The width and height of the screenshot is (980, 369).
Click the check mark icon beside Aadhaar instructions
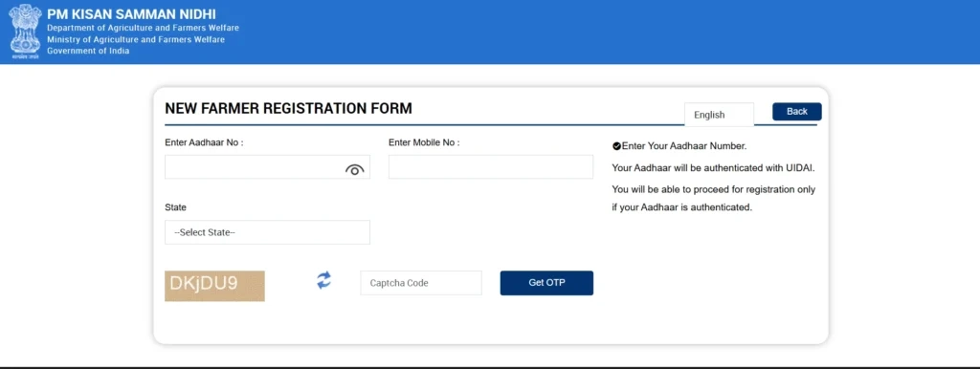click(616, 146)
